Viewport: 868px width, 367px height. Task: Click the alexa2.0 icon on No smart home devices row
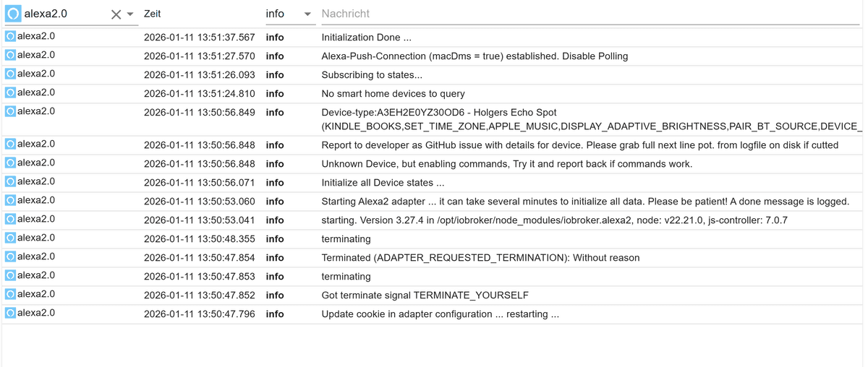(10, 92)
